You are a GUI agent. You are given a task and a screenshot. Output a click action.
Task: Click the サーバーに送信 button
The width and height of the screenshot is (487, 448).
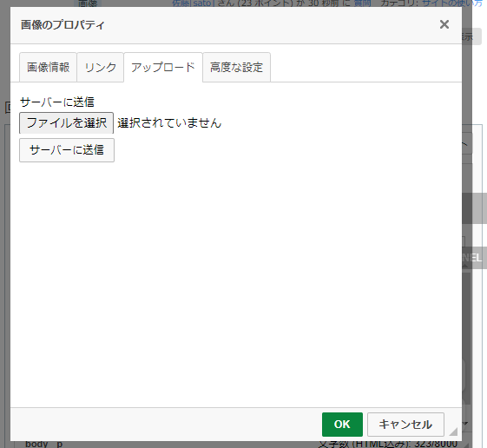tap(67, 150)
